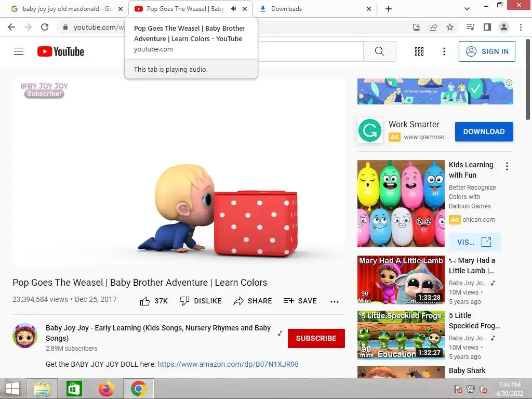Like the video with thumbs up
This screenshot has height=399, width=532.
click(x=154, y=301)
